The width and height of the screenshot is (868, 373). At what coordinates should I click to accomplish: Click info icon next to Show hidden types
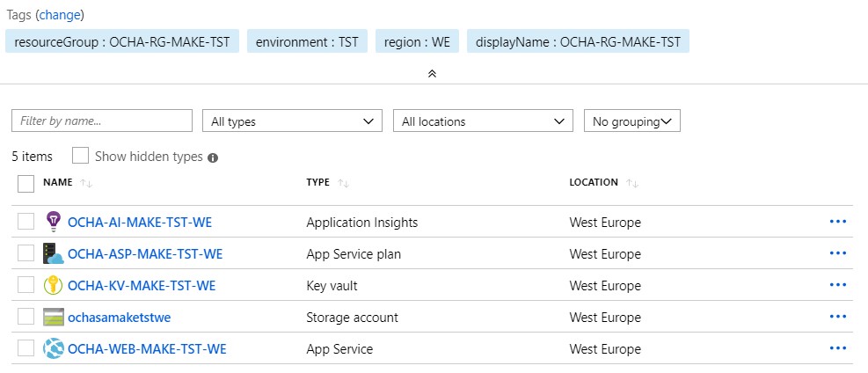pos(213,157)
